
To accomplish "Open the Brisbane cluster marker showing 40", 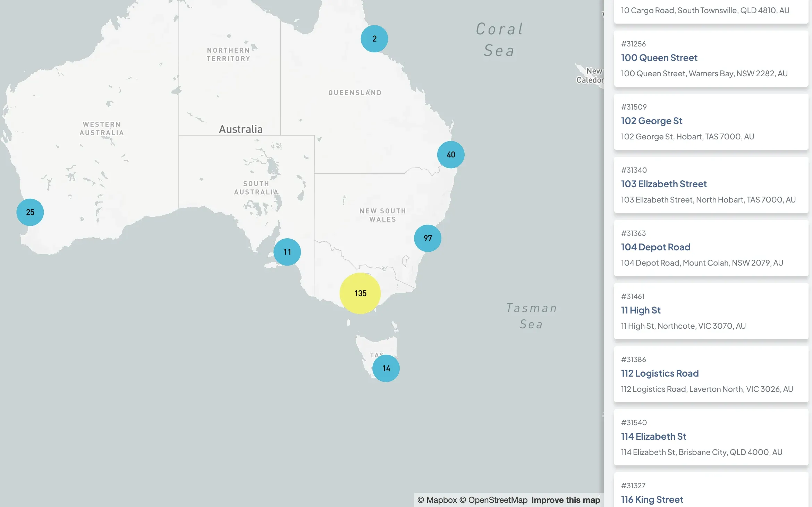I will (x=451, y=155).
